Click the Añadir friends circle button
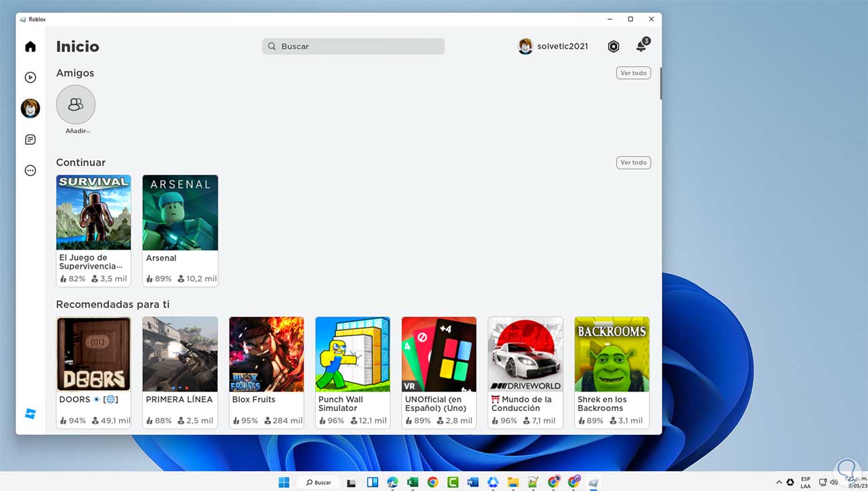Image resolution: width=868 pixels, height=491 pixels. (75, 105)
